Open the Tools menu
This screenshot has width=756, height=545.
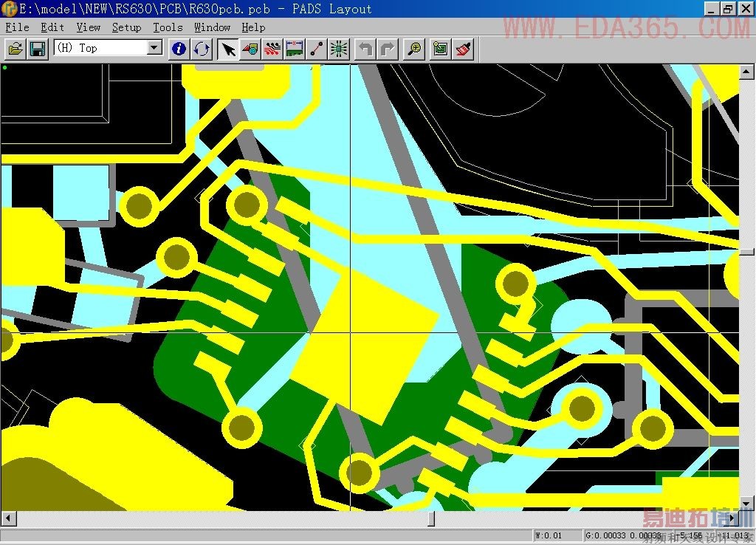[x=168, y=27]
